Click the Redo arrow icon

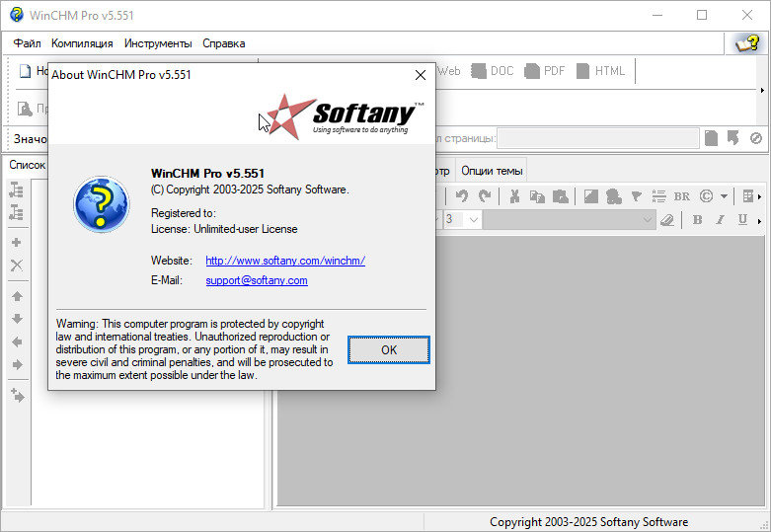coord(485,195)
